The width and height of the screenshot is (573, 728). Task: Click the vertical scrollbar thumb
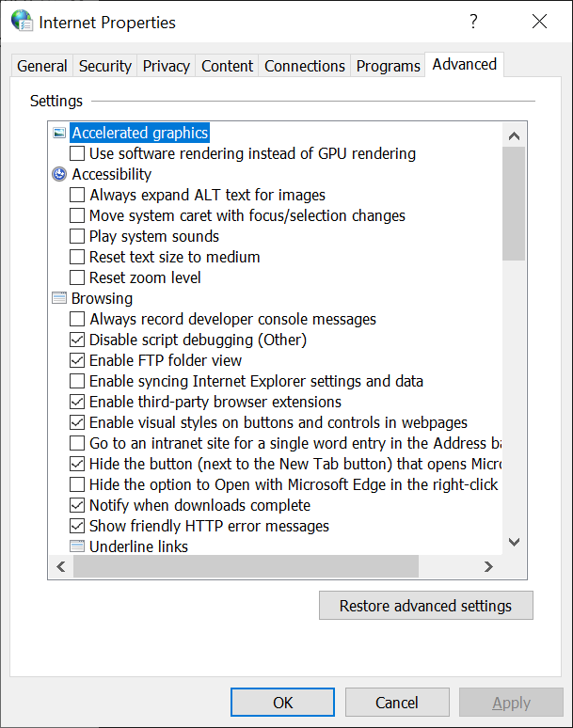[514, 204]
